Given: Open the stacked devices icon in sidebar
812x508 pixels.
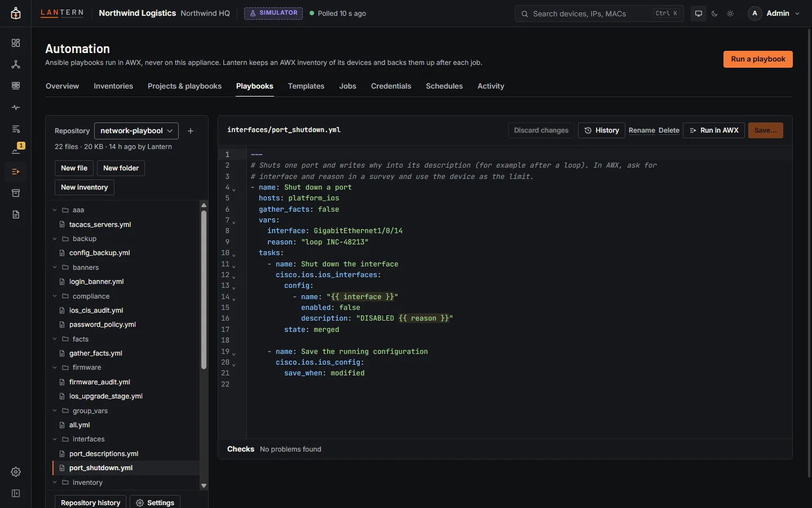Looking at the screenshot, I should click(16, 86).
